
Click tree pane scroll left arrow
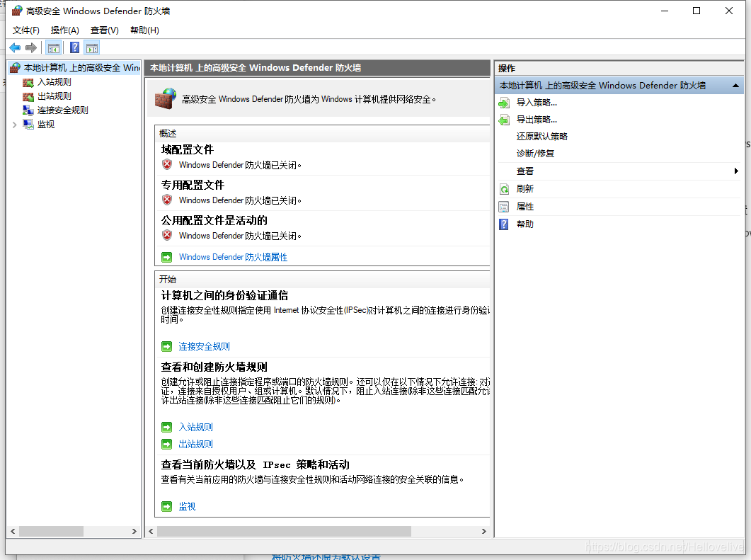tap(13, 531)
